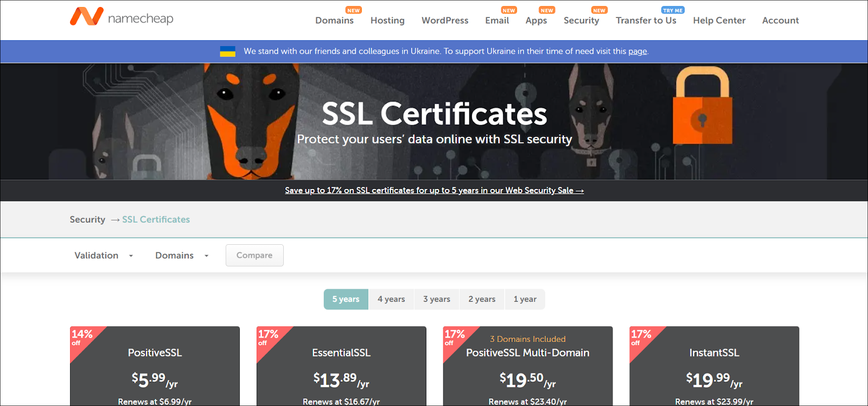Image resolution: width=868 pixels, height=406 pixels.
Task: Open the Hosting menu
Action: [387, 21]
